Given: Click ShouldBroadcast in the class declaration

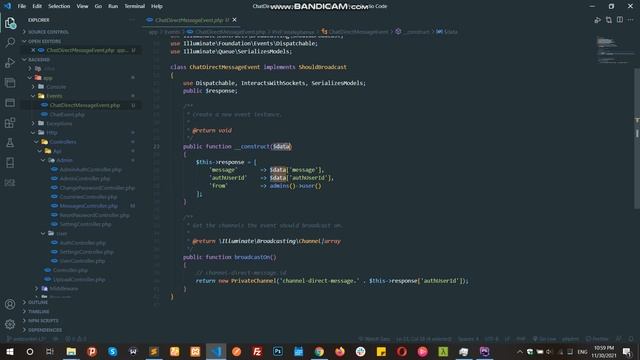Looking at the screenshot, I should [x=322, y=67].
